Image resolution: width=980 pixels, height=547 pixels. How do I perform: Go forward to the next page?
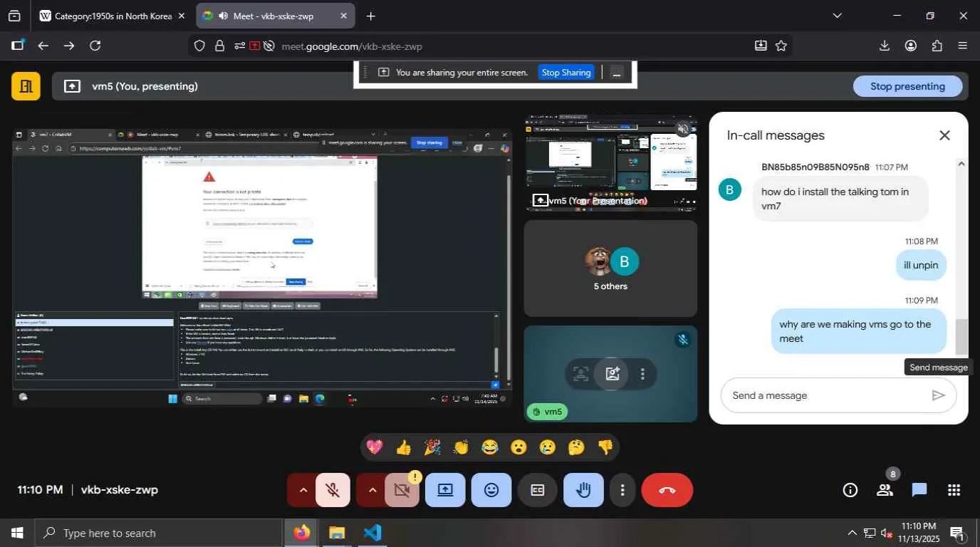(69, 46)
